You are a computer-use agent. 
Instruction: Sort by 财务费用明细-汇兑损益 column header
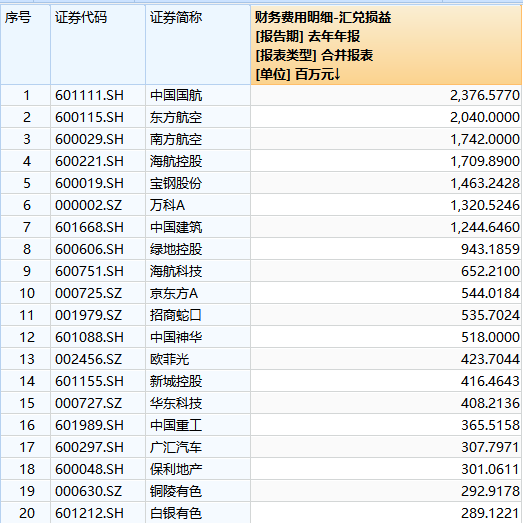point(386,45)
